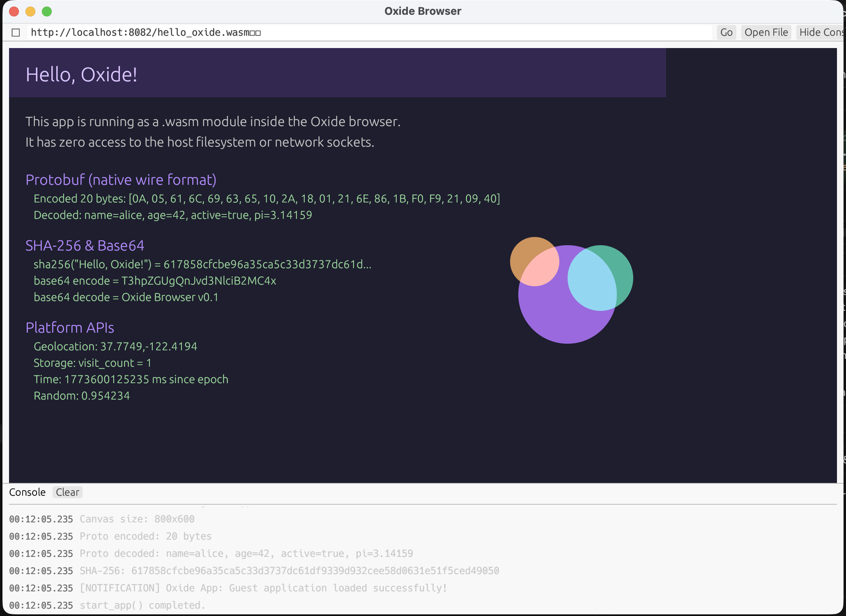Select the Geolocation coordinates text
Screen dimensions: 846x616
click(115, 346)
